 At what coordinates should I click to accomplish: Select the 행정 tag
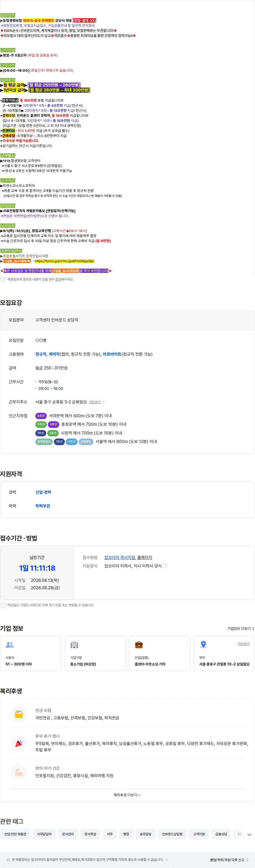(126, 834)
